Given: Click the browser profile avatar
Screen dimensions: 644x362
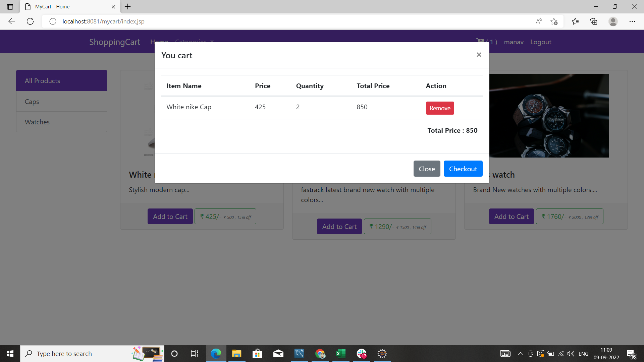Looking at the screenshot, I should point(613,21).
